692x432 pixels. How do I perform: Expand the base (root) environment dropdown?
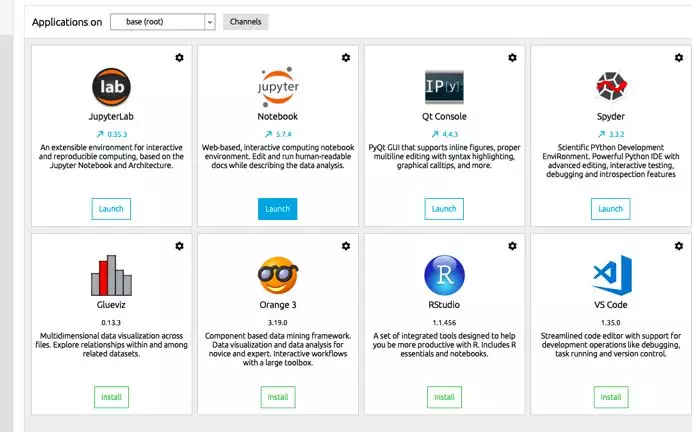(x=162, y=21)
